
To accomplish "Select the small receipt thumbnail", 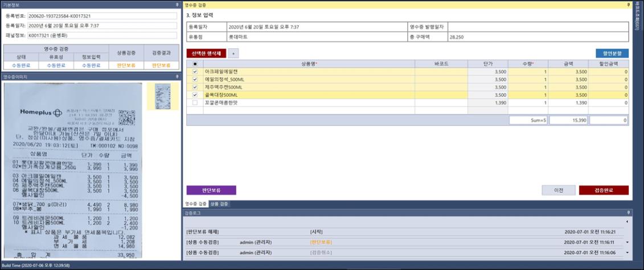I will (x=163, y=96).
